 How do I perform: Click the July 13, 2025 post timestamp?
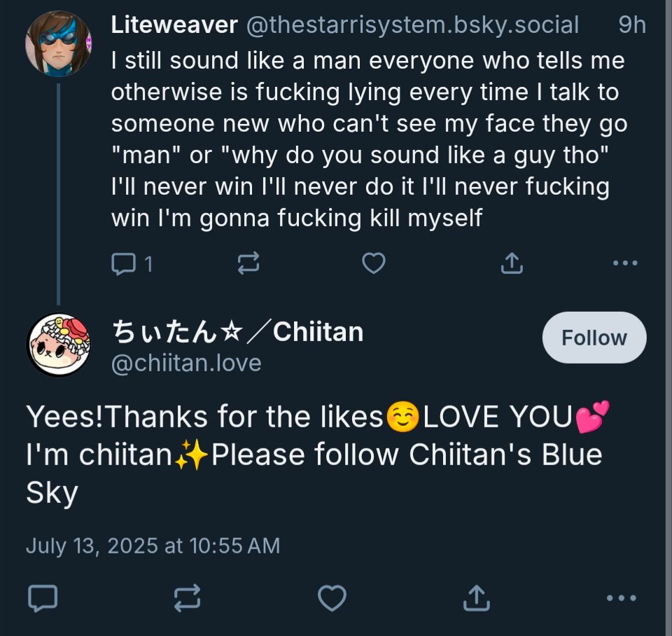153,545
